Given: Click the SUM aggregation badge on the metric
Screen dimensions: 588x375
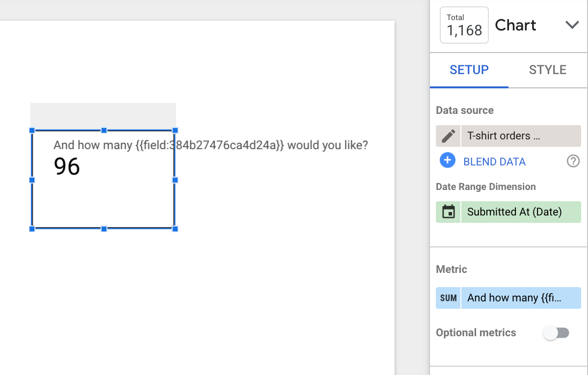Looking at the screenshot, I should coord(449,298).
